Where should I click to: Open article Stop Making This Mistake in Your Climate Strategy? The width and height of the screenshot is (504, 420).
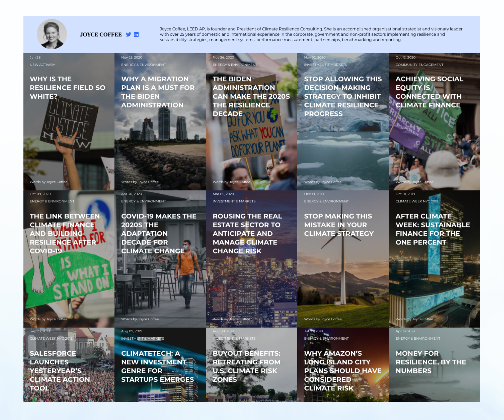[339, 225]
